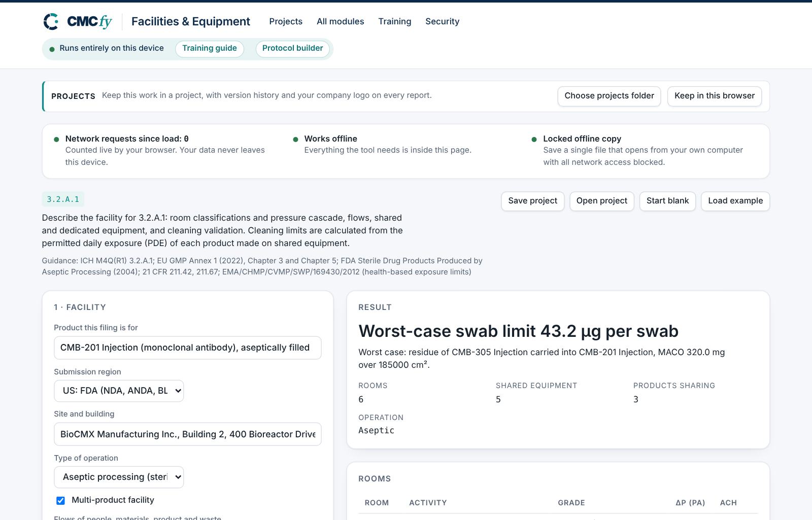Screen dimensions: 812x520
Task: Open the Type of operation dropdown
Action: coord(119,477)
